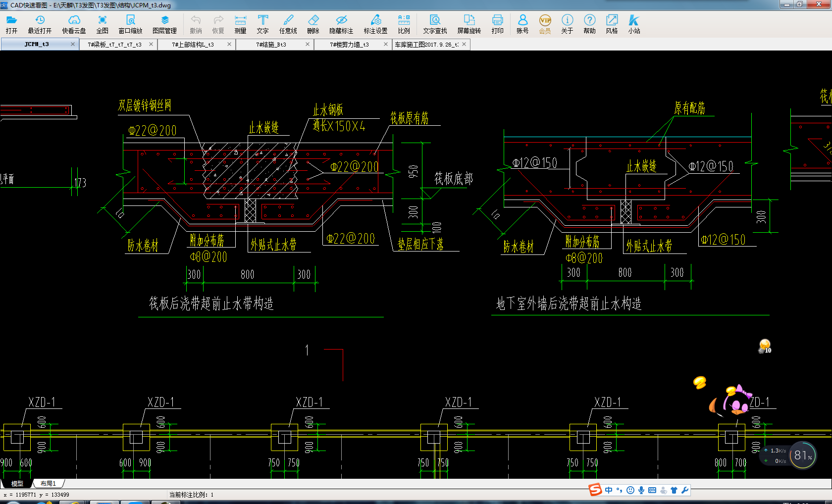Open the Sogou skin shirt icon
The width and height of the screenshot is (832, 504).
674,490
